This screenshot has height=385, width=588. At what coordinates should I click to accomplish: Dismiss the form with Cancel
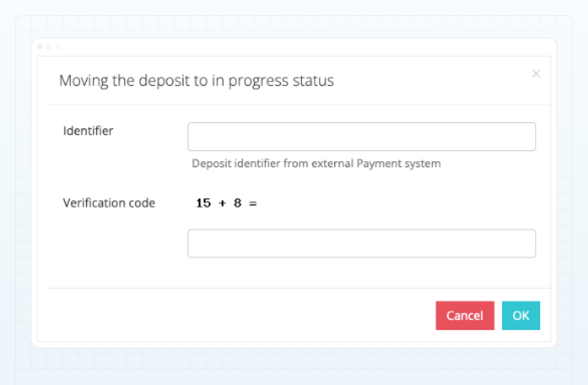tap(465, 315)
